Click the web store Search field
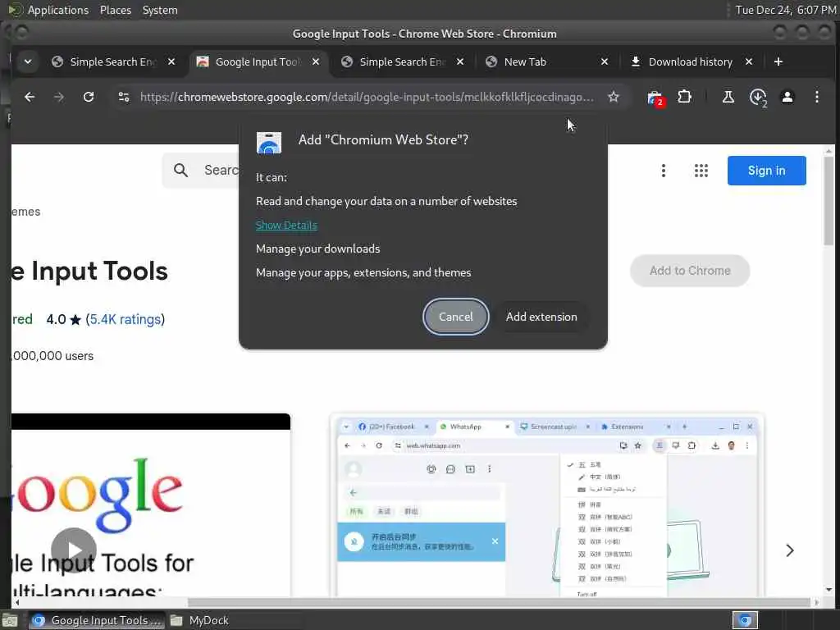This screenshot has width=840, height=630. pos(221,171)
